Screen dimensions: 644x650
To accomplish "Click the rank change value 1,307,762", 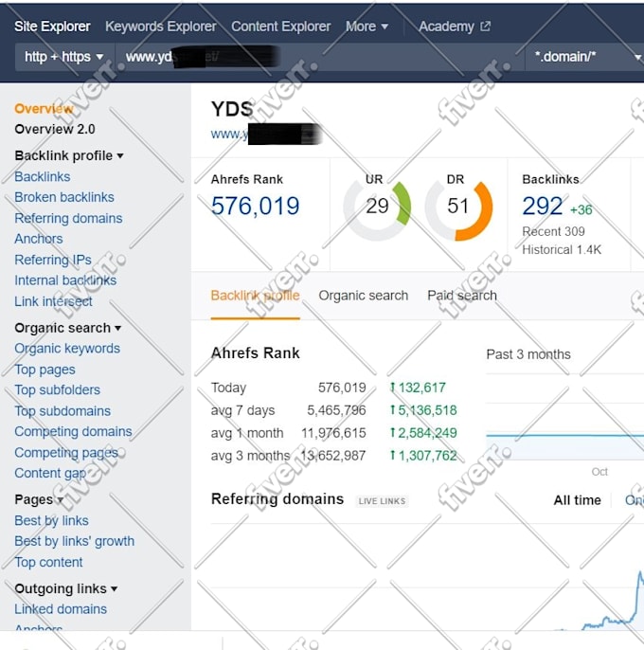I will (423, 456).
